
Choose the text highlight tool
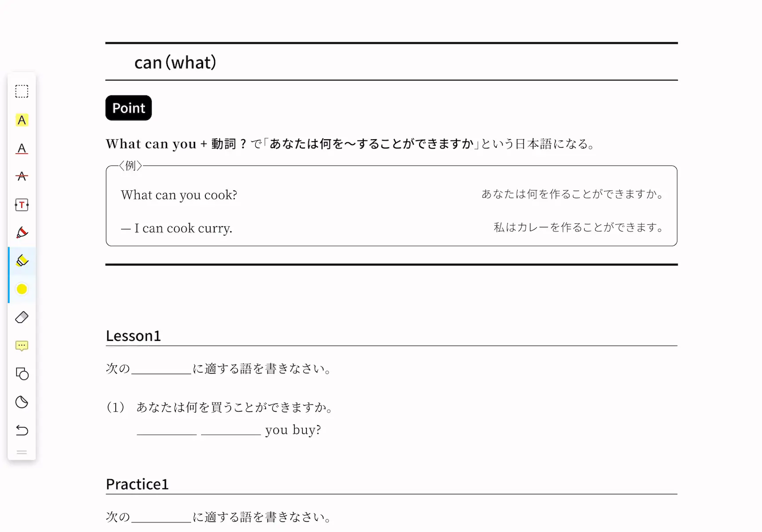pyautogui.click(x=22, y=120)
